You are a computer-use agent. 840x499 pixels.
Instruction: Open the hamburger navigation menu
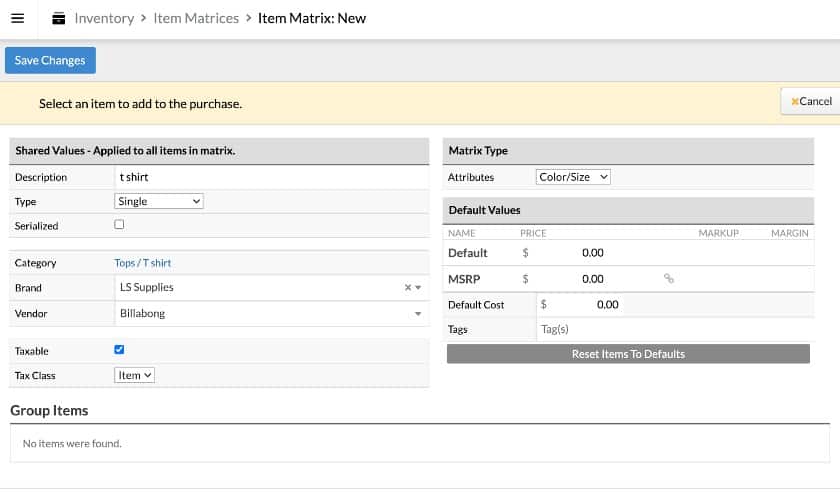tap(18, 18)
